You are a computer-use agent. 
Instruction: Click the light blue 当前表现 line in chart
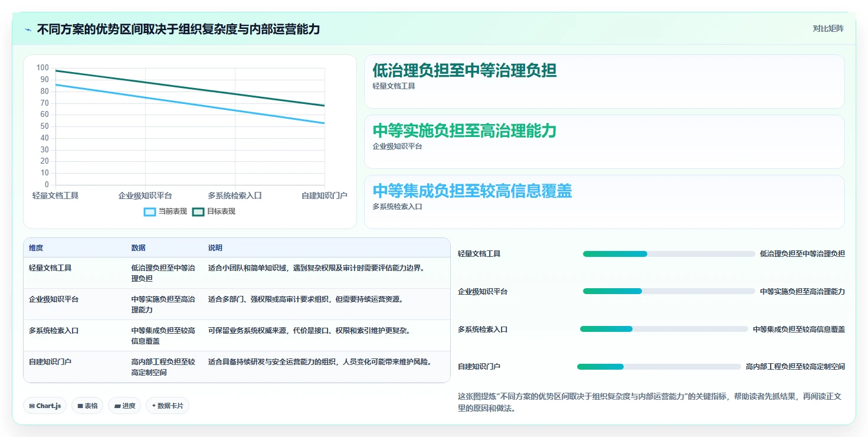190,104
